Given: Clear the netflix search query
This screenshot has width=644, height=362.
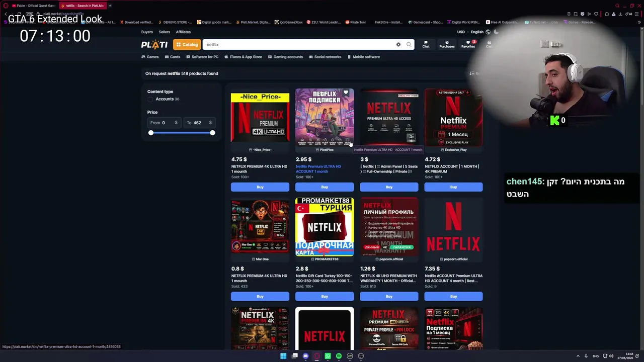Looking at the screenshot, I should pyautogui.click(x=398, y=45).
